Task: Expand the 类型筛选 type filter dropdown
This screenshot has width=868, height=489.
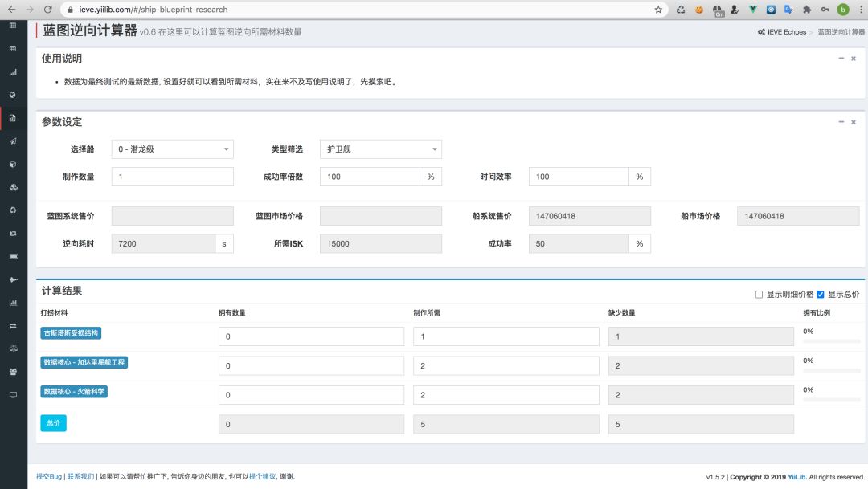Action: (381, 149)
